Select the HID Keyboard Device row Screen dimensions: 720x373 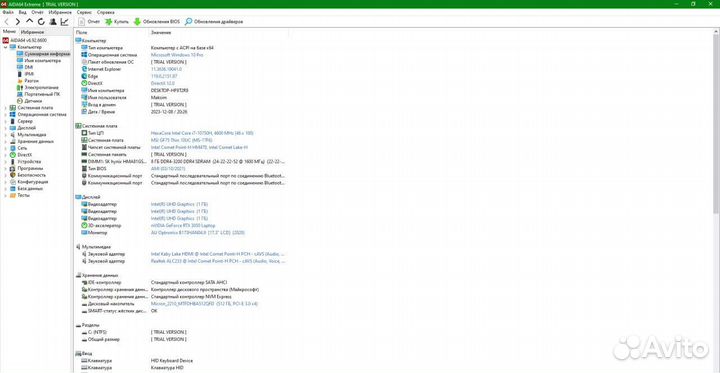pyautogui.click(x=137, y=361)
